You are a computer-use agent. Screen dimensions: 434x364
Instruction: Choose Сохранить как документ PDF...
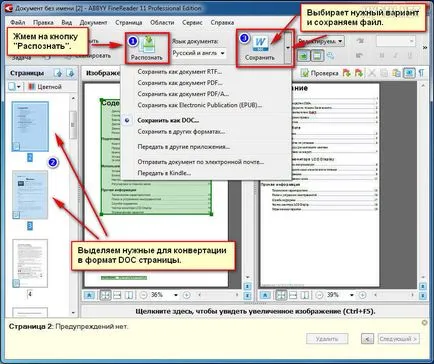click(206, 83)
